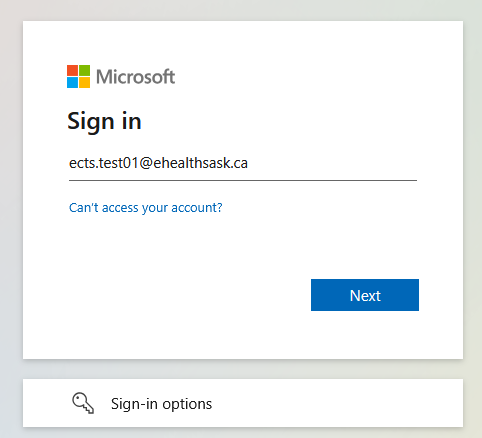Click the green square of the Microsoft logo
The image size is (482, 438).
point(84,70)
